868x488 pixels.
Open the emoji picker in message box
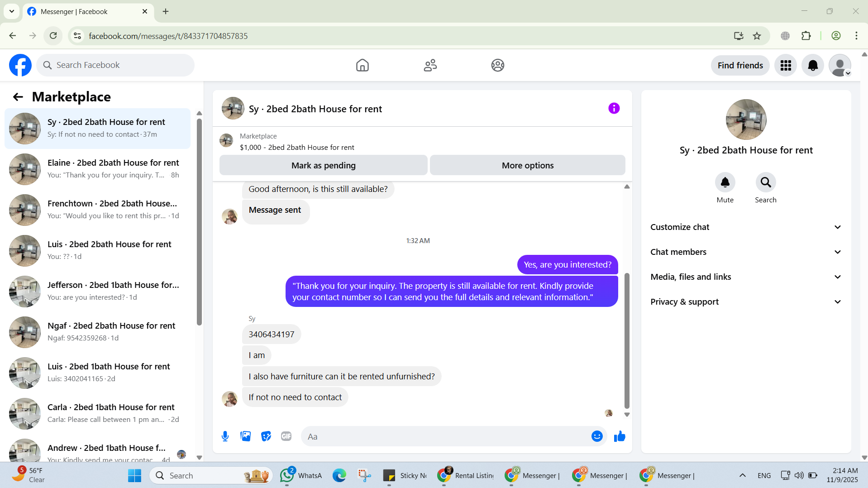[597, 436]
